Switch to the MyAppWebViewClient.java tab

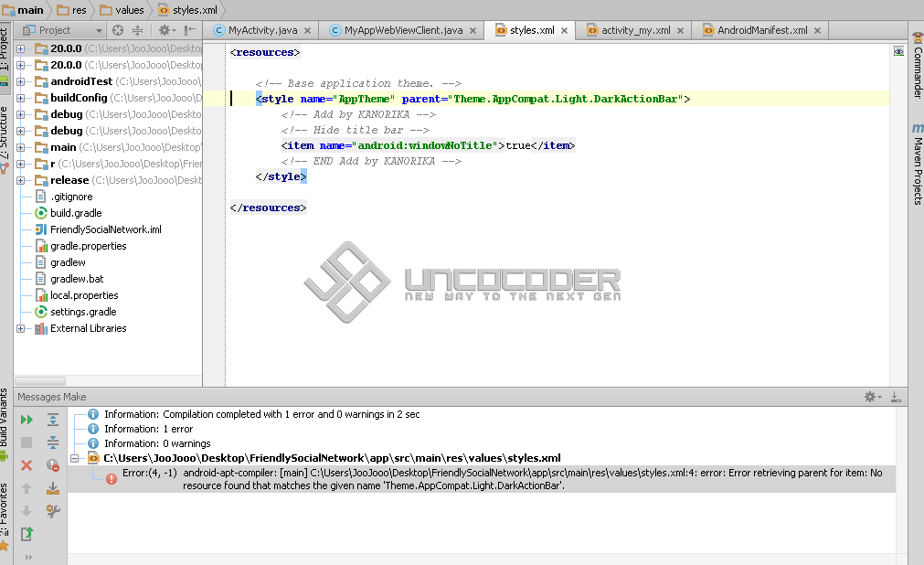click(404, 30)
